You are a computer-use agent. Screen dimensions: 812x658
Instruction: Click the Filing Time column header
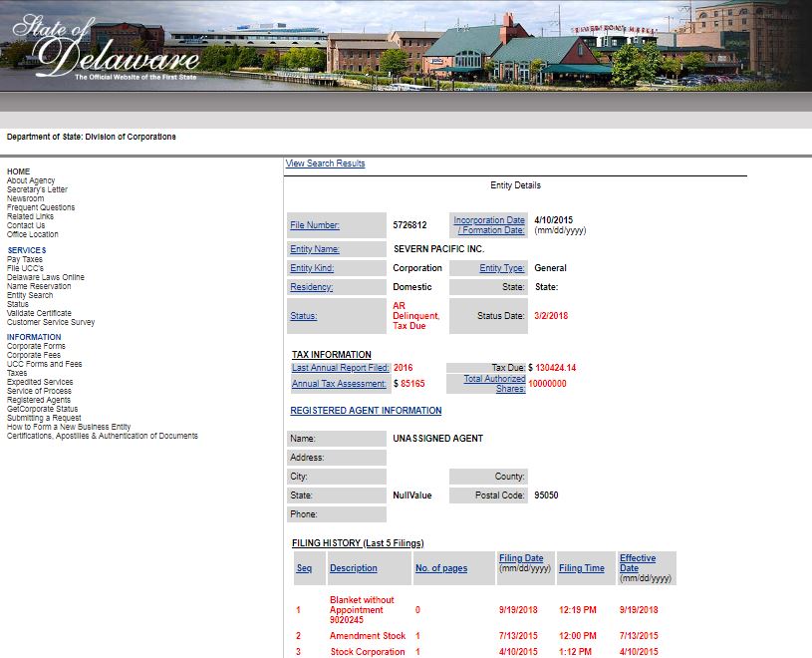click(582, 568)
